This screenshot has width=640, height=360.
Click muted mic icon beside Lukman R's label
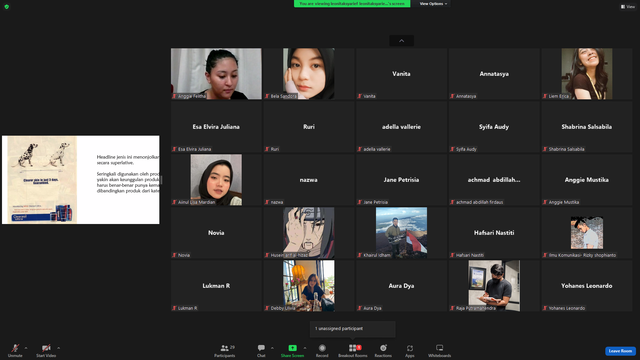[x=174, y=309]
